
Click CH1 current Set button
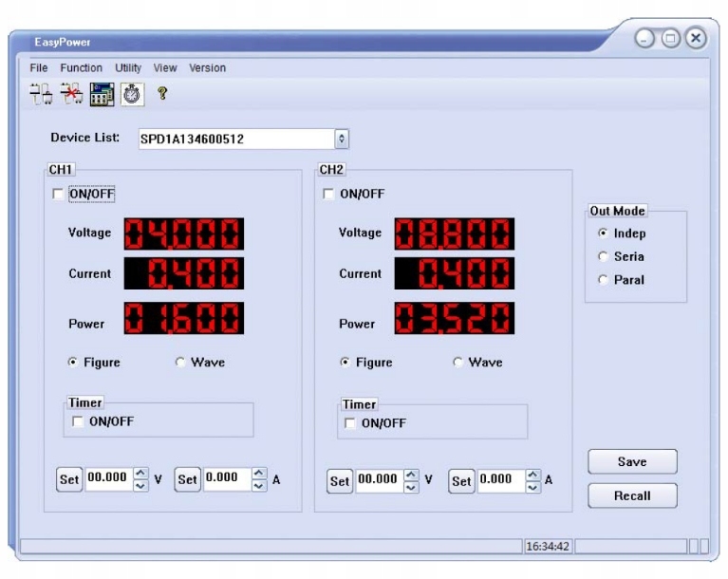point(188,479)
